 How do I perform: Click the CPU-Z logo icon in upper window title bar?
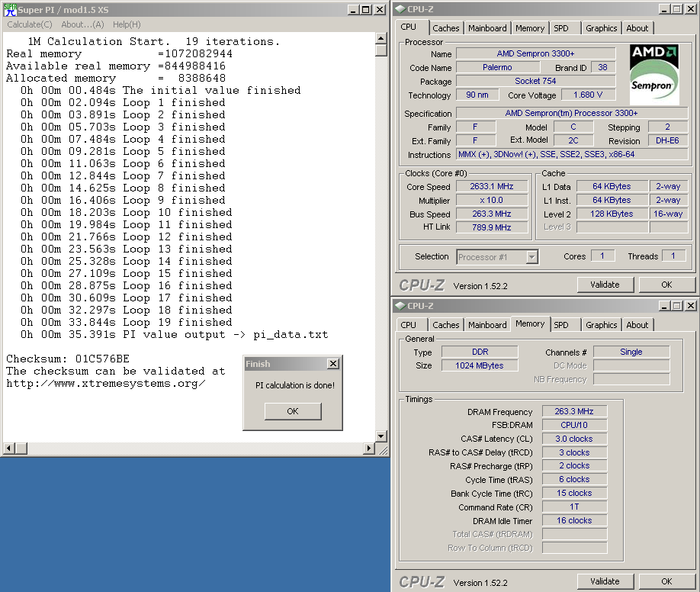click(x=400, y=9)
